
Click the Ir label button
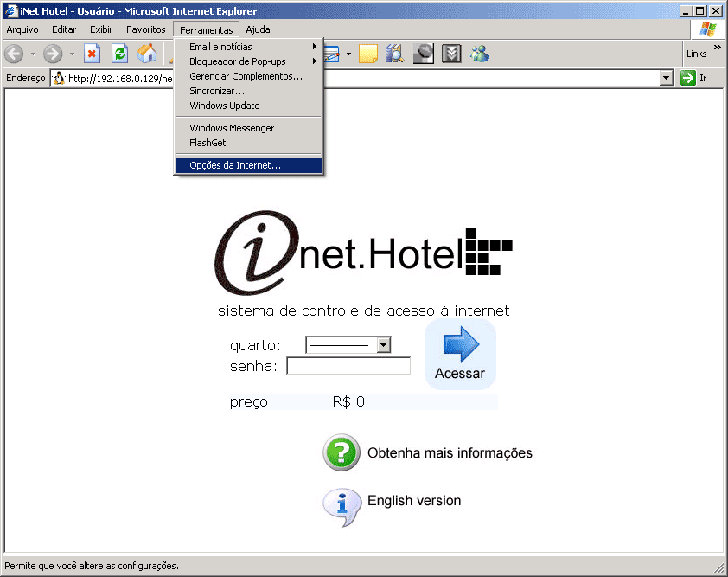point(704,78)
